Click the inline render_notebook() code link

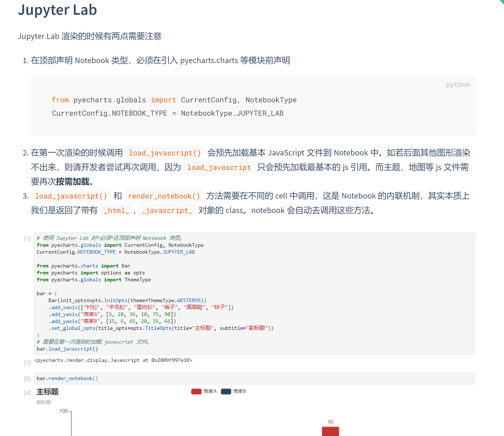(164, 196)
